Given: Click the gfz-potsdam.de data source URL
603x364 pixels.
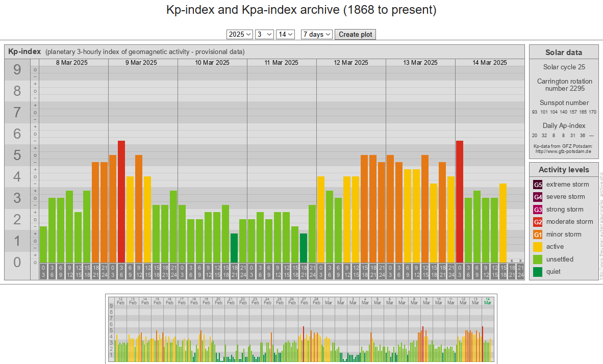Looking at the screenshot, I should point(563,151).
